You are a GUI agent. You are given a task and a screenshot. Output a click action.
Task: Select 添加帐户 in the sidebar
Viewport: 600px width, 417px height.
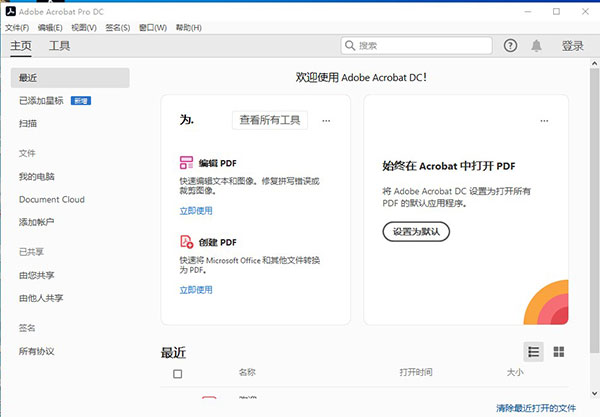pos(36,222)
